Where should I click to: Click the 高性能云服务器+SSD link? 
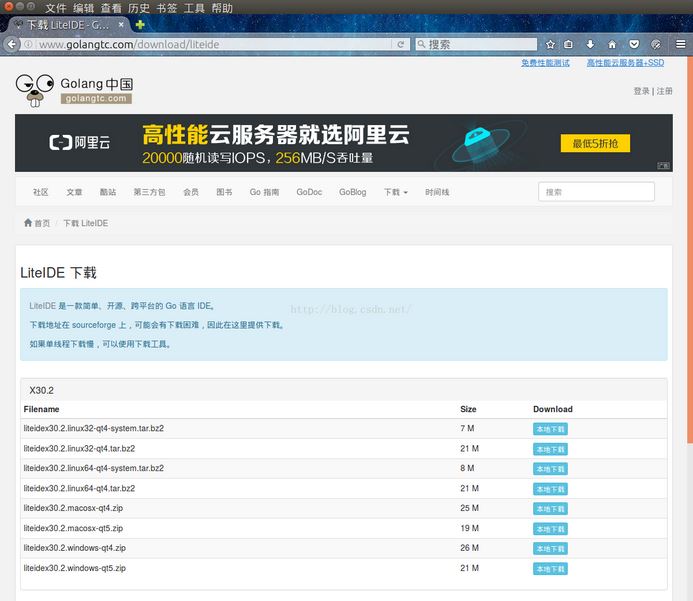[x=625, y=63]
